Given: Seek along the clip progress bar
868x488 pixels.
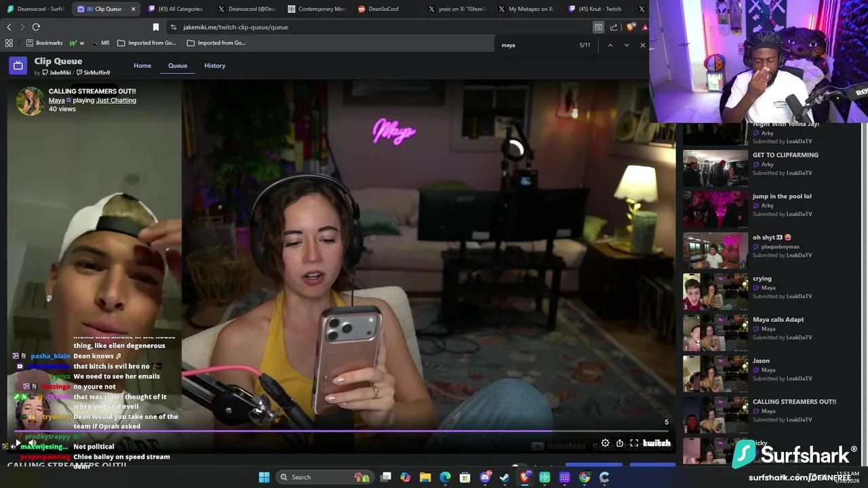Looking at the screenshot, I should (x=342, y=431).
